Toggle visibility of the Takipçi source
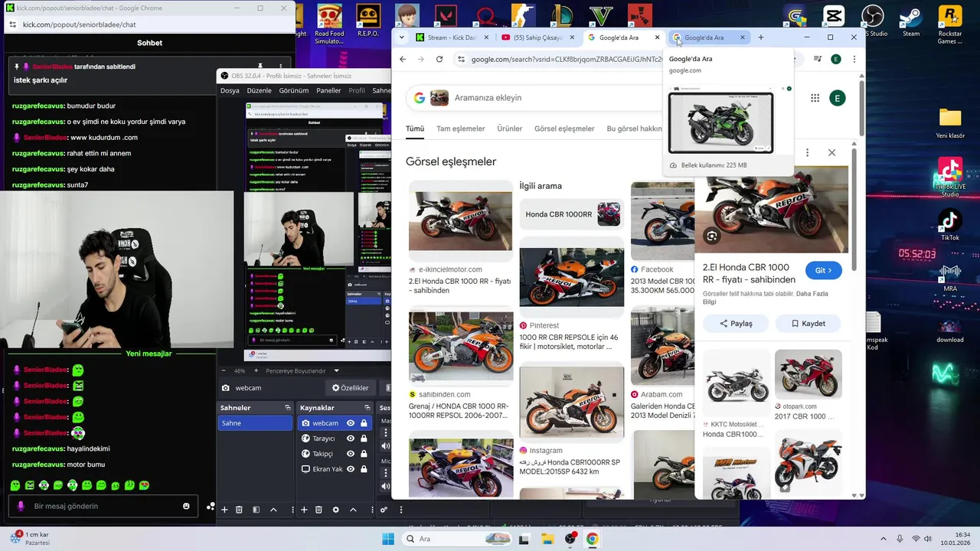980x551 pixels. click(x=351, y=454)
